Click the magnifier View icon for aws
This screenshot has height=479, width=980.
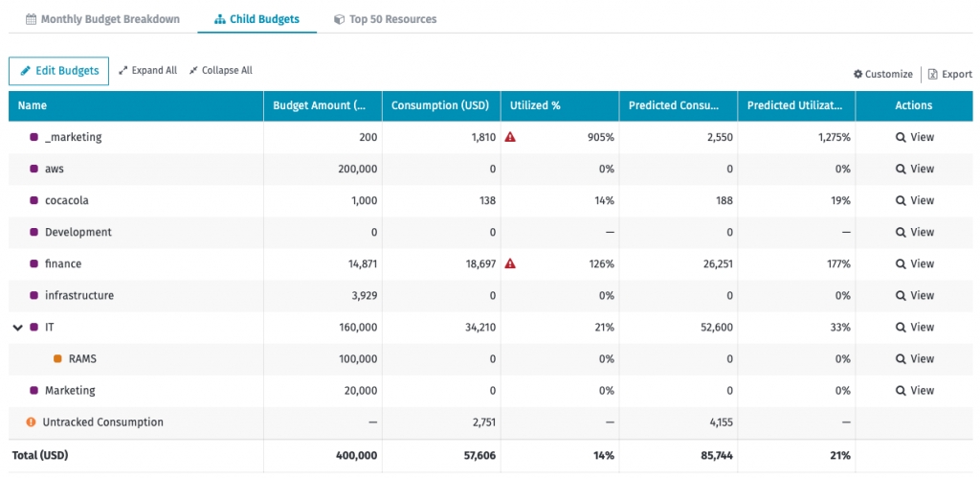pos(901,169)
